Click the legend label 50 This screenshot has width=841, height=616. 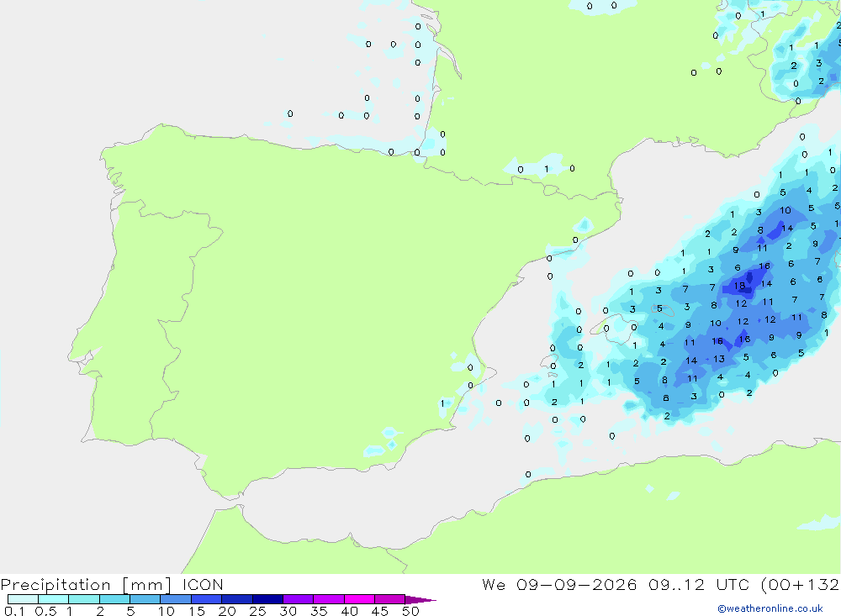410,611
